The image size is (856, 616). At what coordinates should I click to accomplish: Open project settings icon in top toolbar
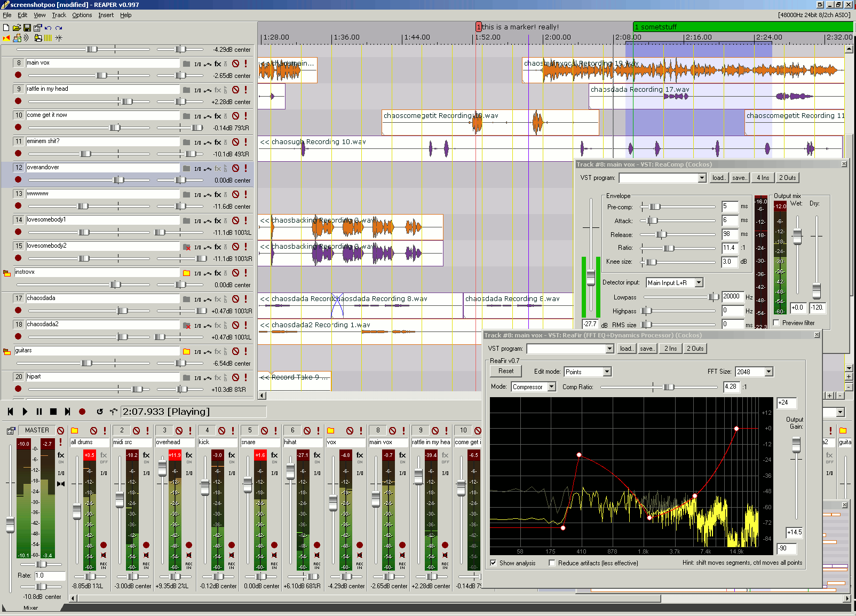click(x=37, y=28)
